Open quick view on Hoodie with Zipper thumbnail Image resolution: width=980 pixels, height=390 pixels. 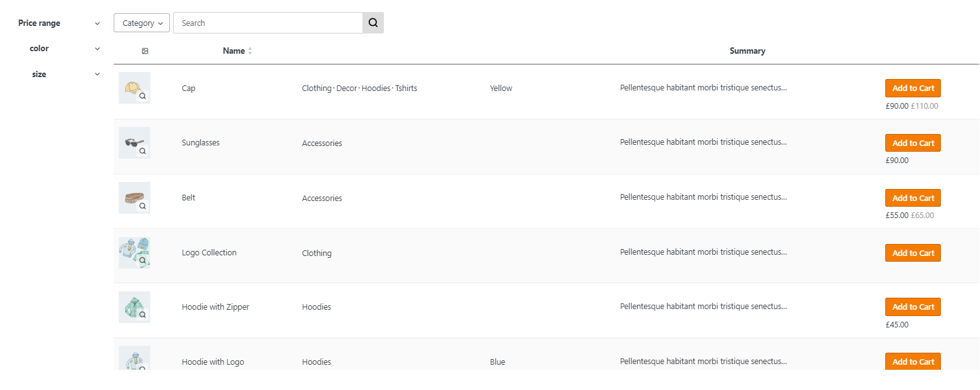click(143, 315)
